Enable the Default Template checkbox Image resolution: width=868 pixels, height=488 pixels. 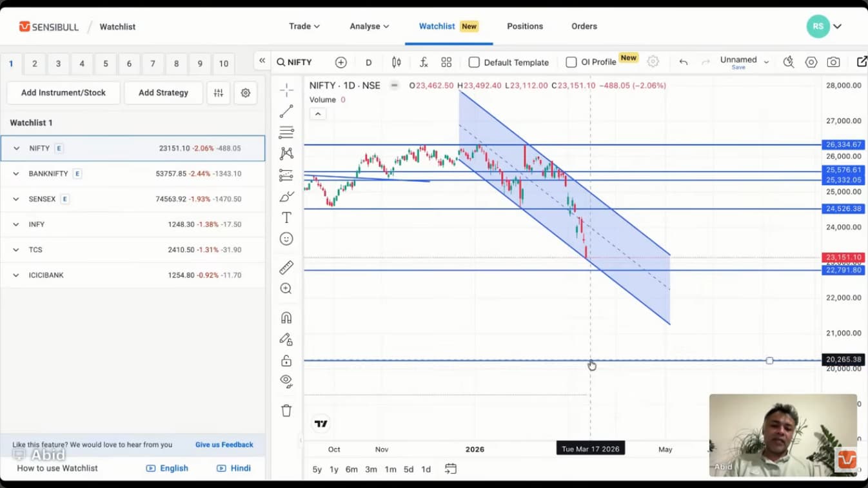474,63
